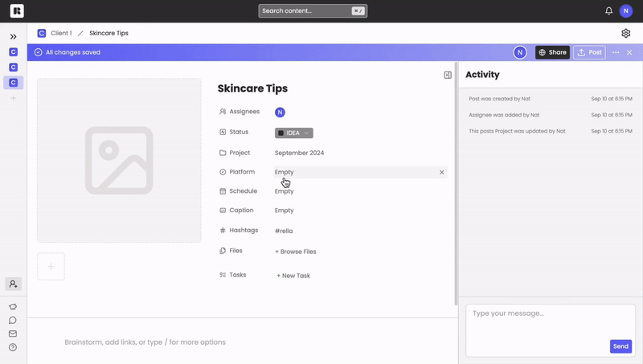Image resolution: width=643 pixels, height=364 pixels.
Task: Click the post details vertical scrollbar
Action: [x=456, y=184]
